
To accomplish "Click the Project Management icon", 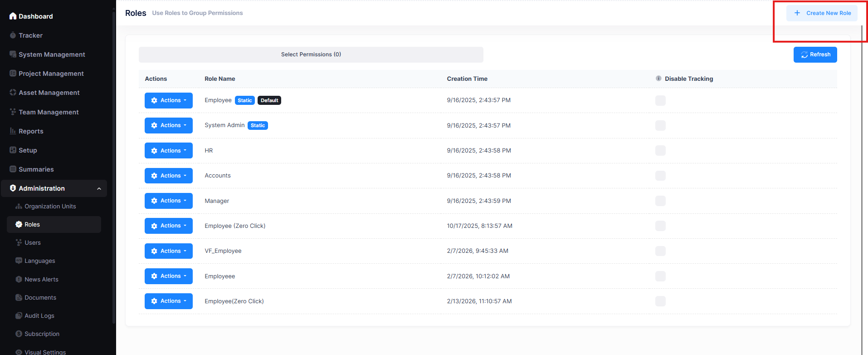I will (13, 74).
